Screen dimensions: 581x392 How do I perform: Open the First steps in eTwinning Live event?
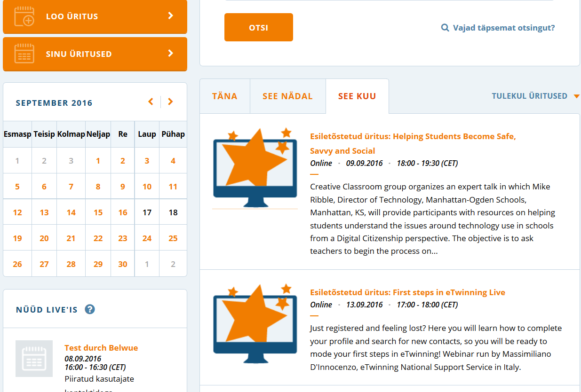(x=407, y=292)
